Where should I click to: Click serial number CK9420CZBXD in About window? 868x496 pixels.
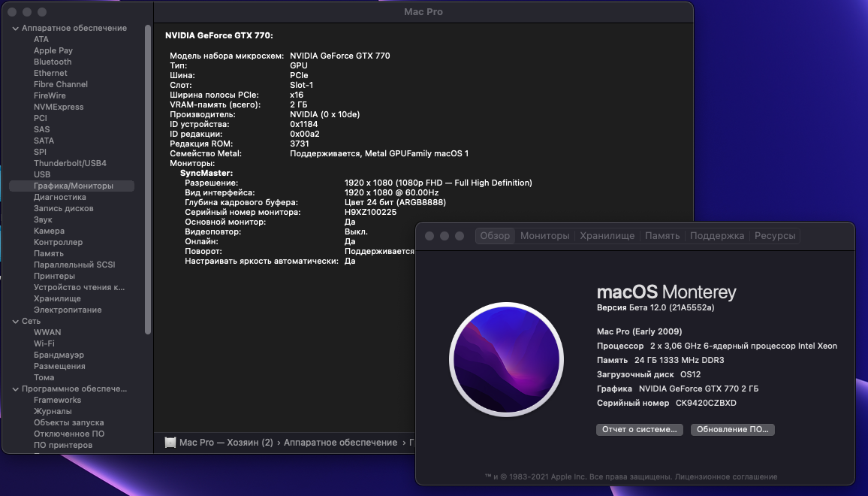coord(706,403)
